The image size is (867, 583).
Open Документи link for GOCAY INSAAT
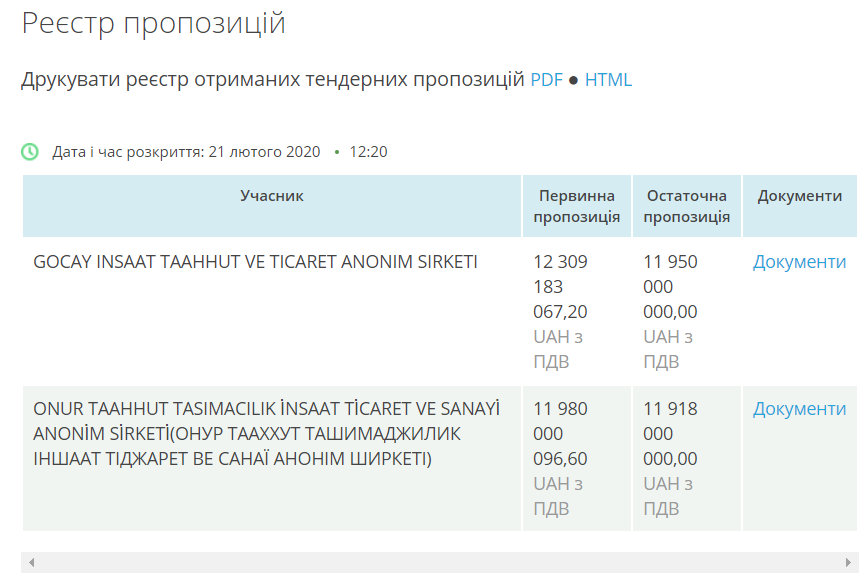(x=799, y=262)
